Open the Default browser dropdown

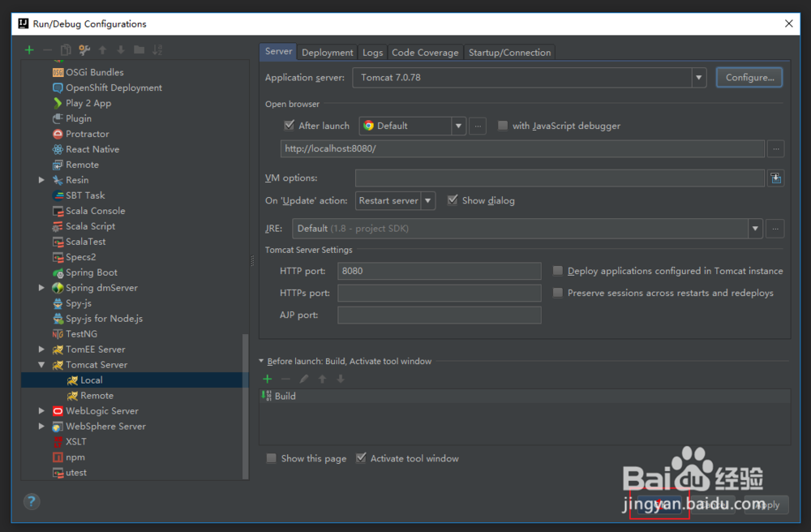coord(458,127)
